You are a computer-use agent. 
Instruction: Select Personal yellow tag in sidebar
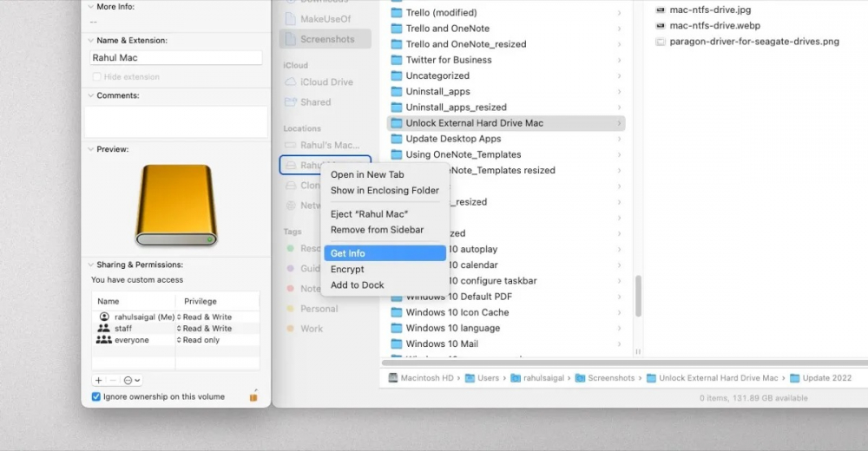(x=319, y=309)
